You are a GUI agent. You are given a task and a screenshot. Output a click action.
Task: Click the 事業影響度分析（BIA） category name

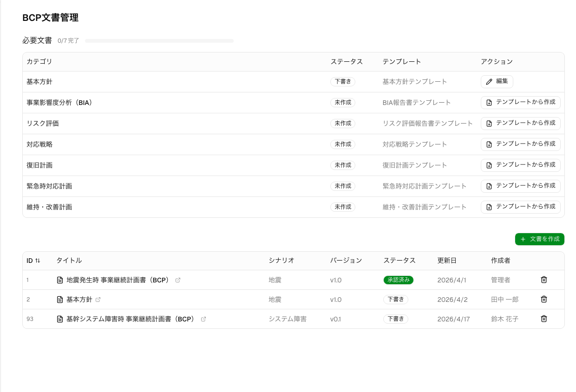click(x=61, y=103)
